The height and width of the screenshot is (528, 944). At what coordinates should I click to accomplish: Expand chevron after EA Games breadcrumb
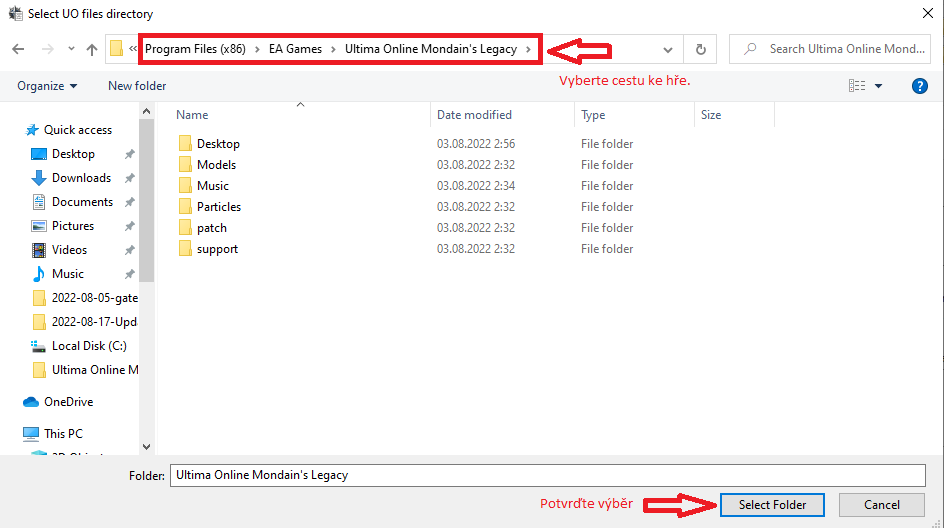pos(333,49)
